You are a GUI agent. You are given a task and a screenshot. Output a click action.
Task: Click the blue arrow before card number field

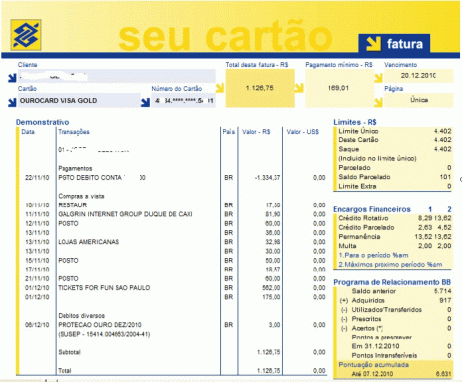tap(145, 102)
